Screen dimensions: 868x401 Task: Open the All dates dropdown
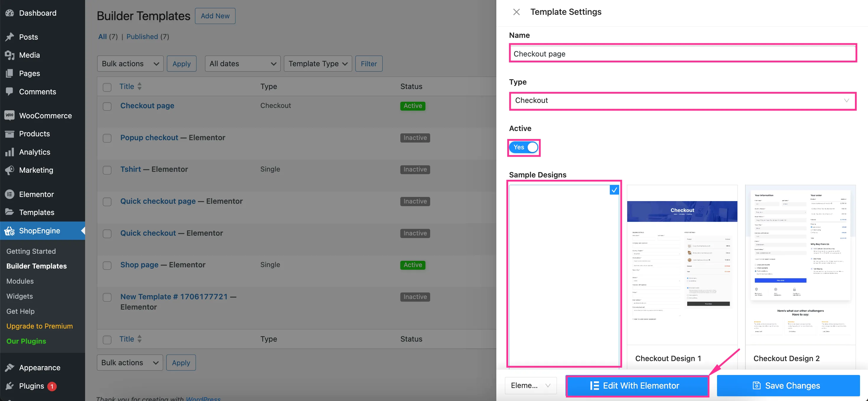coord(243,63)
